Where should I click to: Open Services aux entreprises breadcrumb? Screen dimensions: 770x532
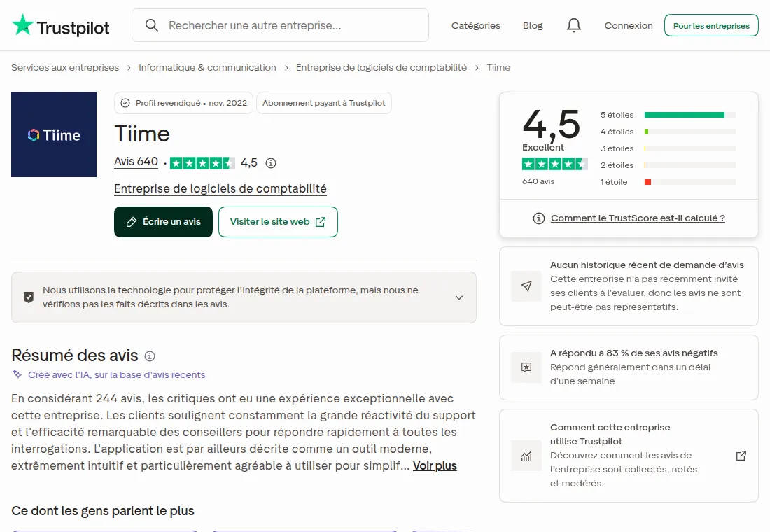tap(65, 67)
